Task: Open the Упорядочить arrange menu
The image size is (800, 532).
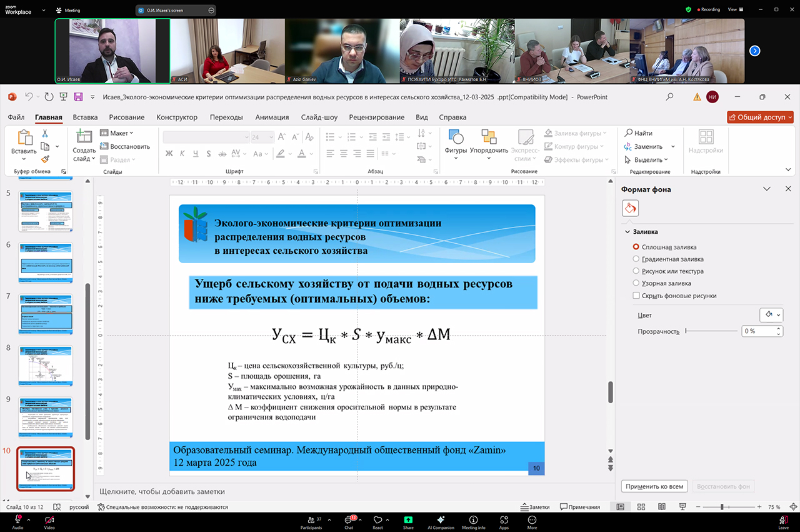Action: coord(489,144)
